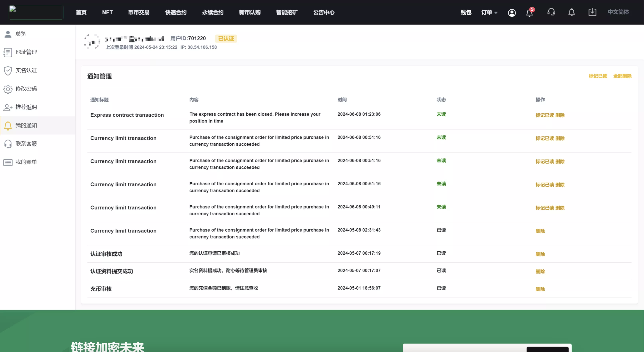Open 修改密码 gear item in sidebar
Image resolution: width=644 pixels, height=352 pixels.
[x=26, y=89]
